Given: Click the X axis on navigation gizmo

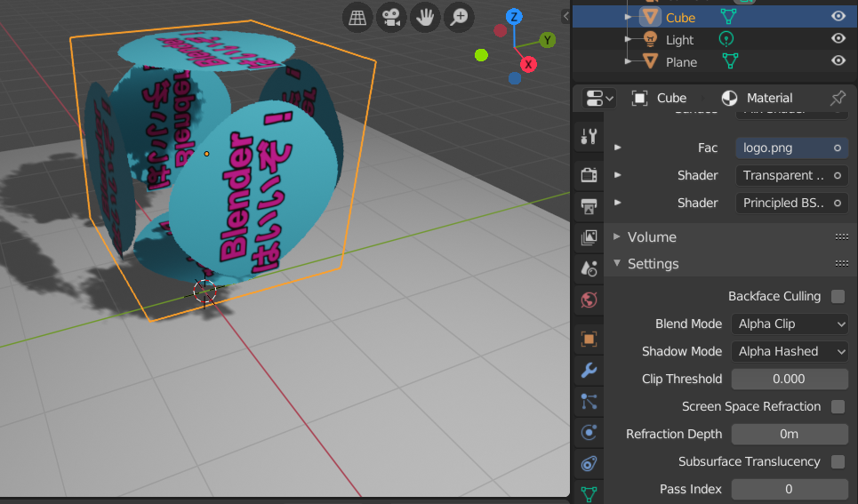Looking at the screenshot, I should (528, 65).
